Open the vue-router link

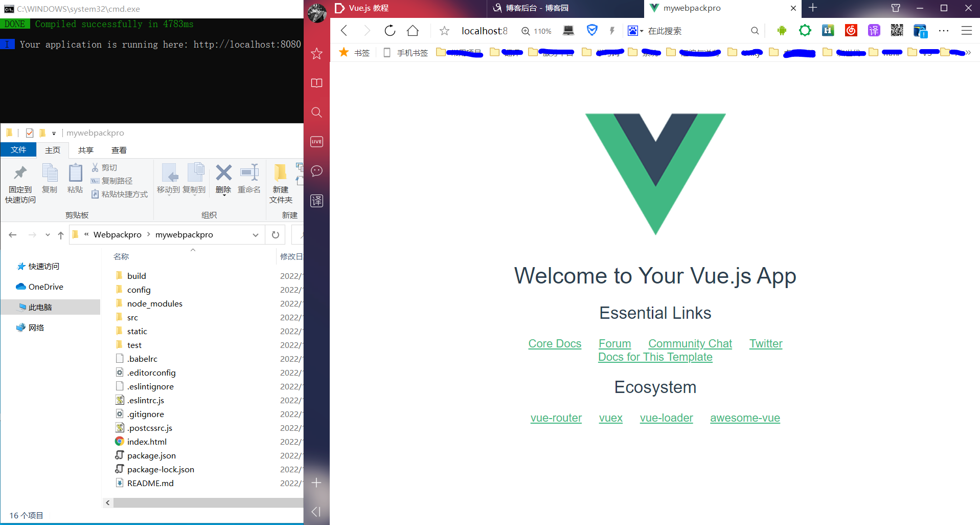point(556,418)
